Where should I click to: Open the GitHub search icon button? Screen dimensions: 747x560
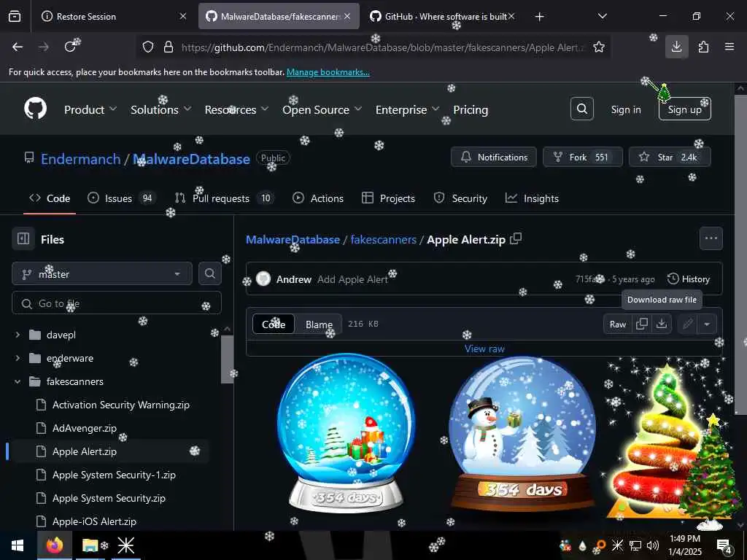point(581,109)
